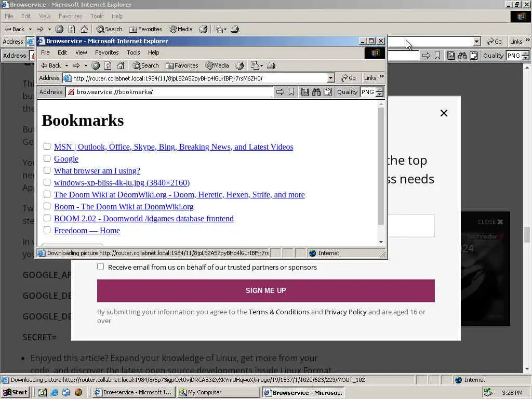
Task: Click clipboard icon in background Browservice bar
Action: coord(474,55)
